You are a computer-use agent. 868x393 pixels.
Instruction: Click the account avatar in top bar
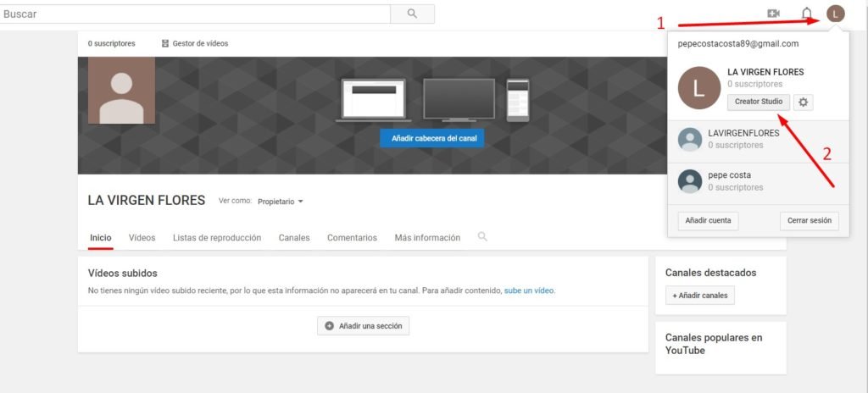tap(835, 14)
